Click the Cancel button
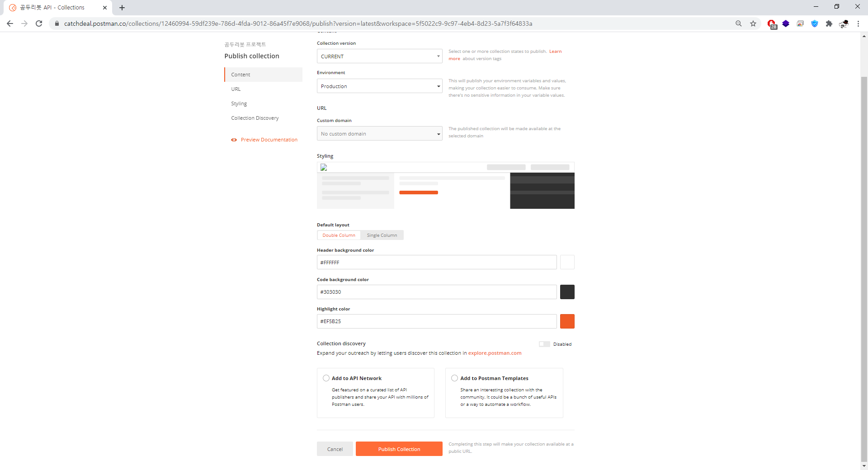The width and height of the screenshot is (868, 470). click(335, 449)
